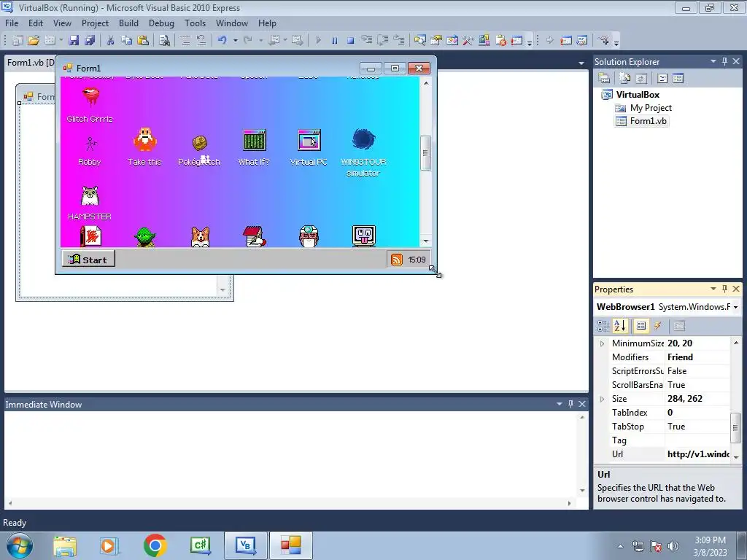Open the Edit menu

[35, 23]
